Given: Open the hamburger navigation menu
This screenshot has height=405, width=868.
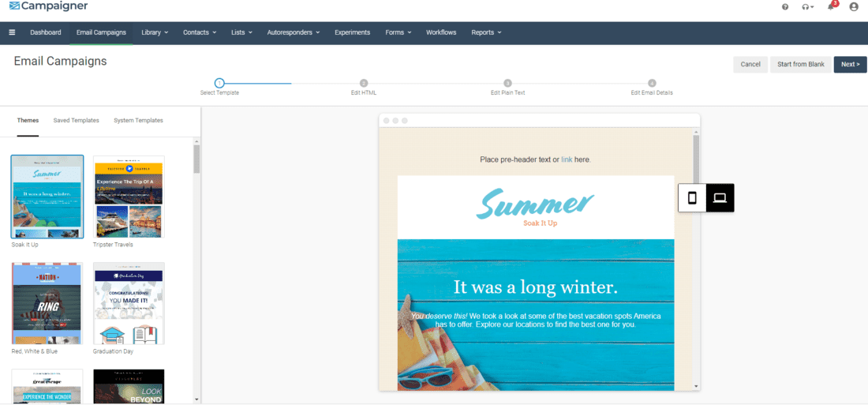Looking at the screenshot, I should 12,32.
